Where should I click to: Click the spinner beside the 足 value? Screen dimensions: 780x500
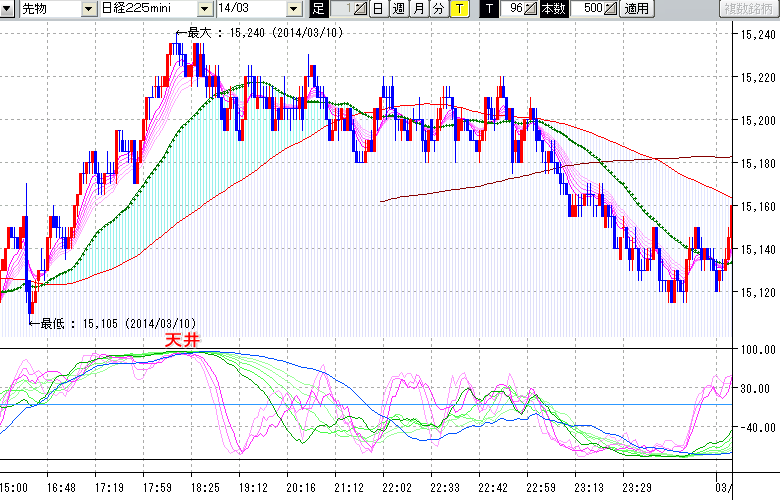[362, 9]
